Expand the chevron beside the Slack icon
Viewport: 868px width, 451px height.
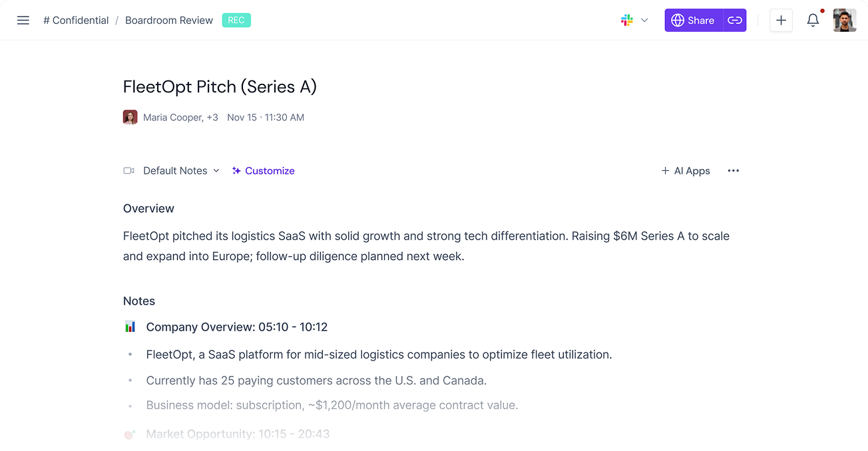click(x=643, y=20)
